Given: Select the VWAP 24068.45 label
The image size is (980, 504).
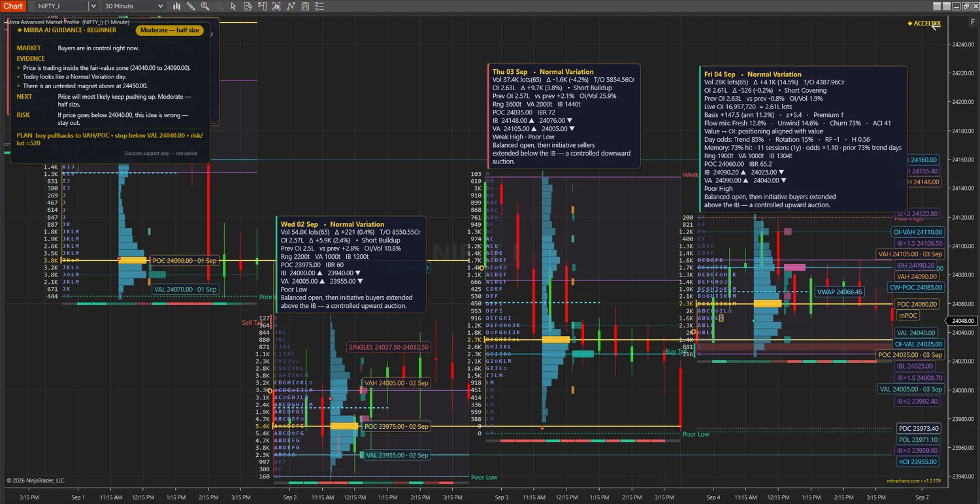Looking at the screenshot, I should coord(840,292).
